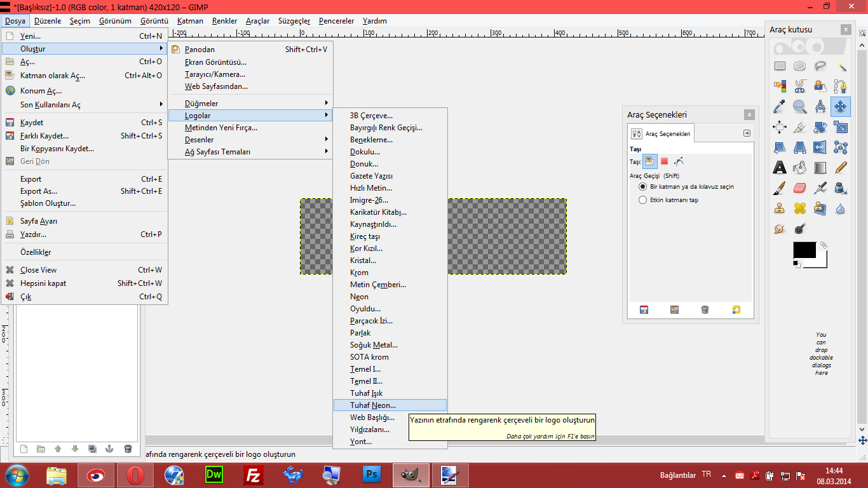Select the Color Picker eyedropper tool
This screenshot has width=868, height=488.
click(780, 107)
